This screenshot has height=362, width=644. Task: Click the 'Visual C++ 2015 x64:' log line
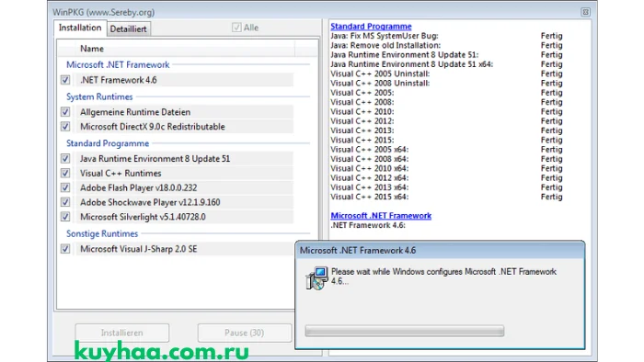coord(370,197)
